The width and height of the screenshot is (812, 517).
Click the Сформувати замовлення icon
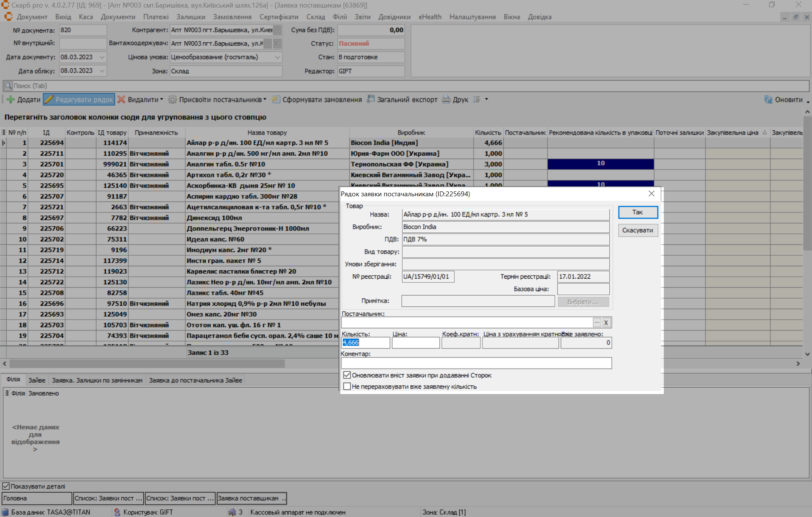point(276,100)
